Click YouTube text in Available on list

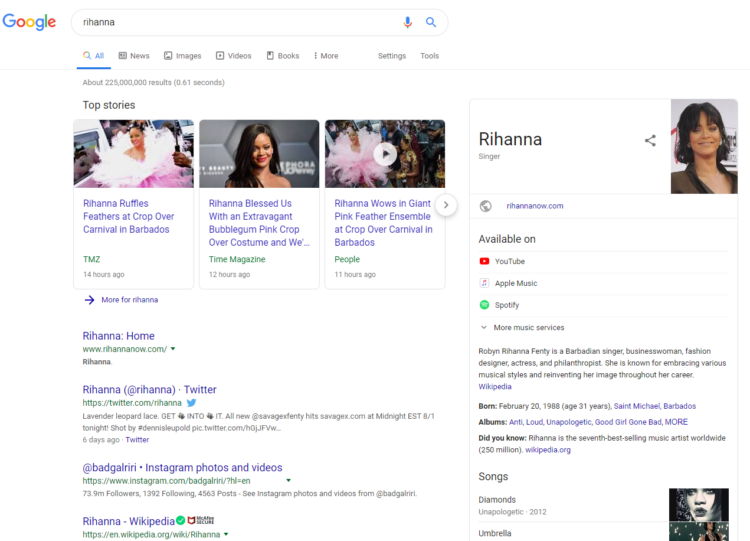tap(510, 261)
